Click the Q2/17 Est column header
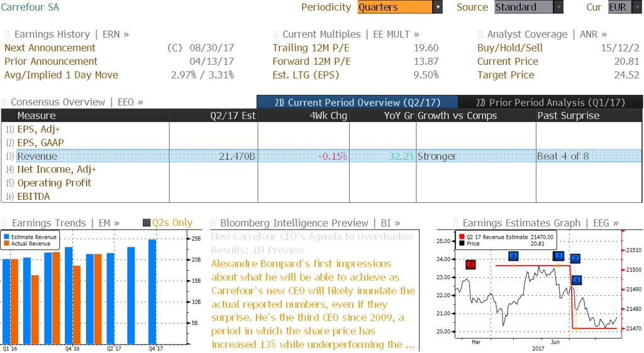Viewport: 644px width, 353px height. tap(214, 116)
